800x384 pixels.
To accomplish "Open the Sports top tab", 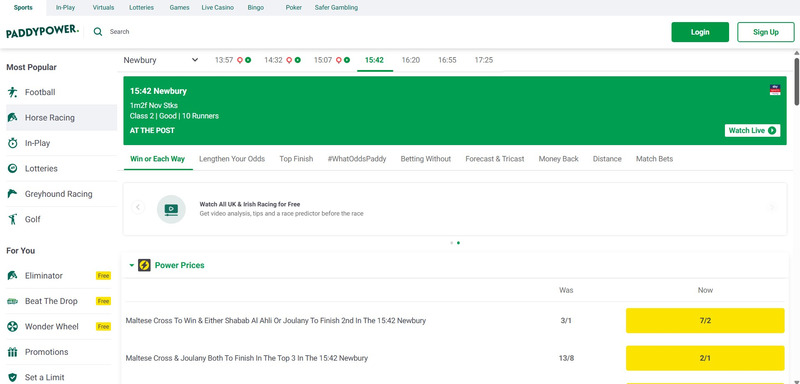I will 23,8.
